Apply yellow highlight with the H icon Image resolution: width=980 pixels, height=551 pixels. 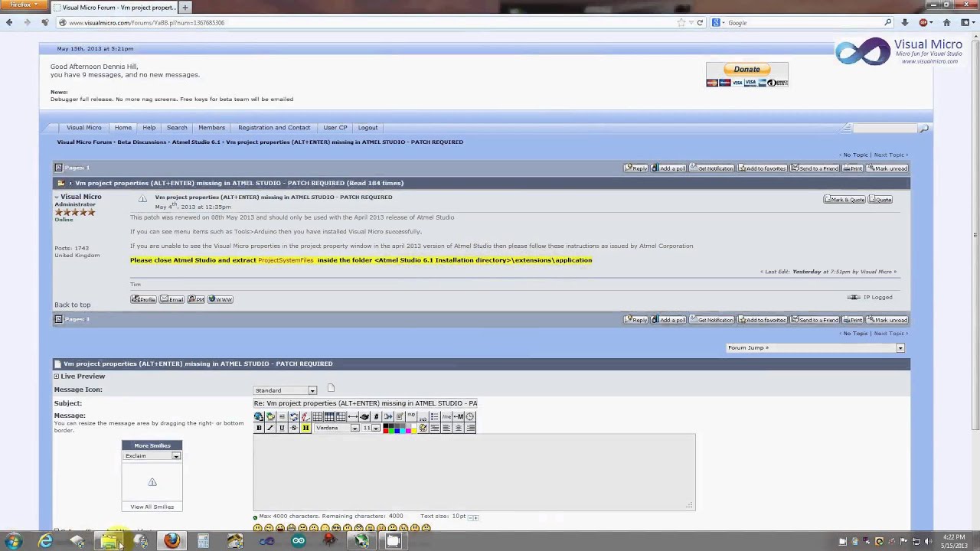305,428
